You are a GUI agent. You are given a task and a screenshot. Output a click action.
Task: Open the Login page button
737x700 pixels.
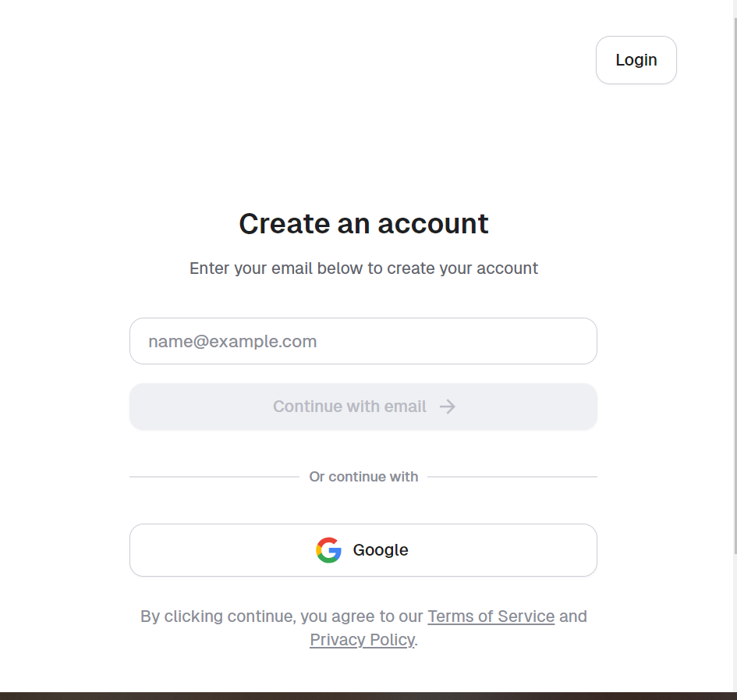[x=636, y=60]
